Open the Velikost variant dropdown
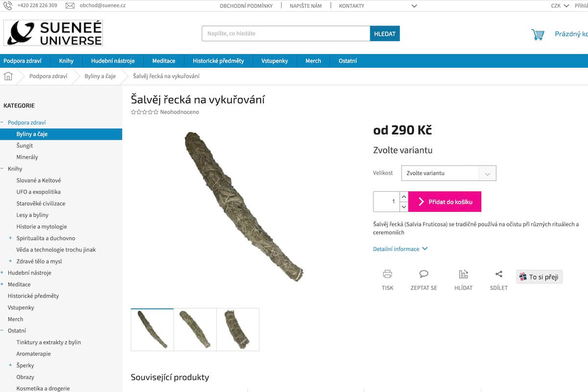The image size is (588, 392). pyautogui.click(x=448, y=173)
